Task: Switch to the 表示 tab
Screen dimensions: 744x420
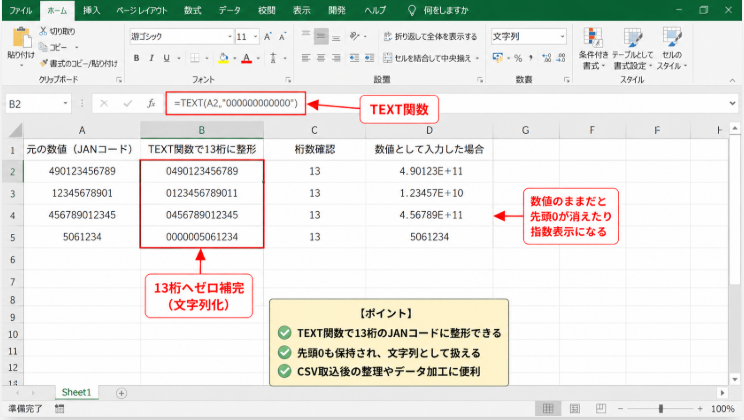Action: [301, 10]
